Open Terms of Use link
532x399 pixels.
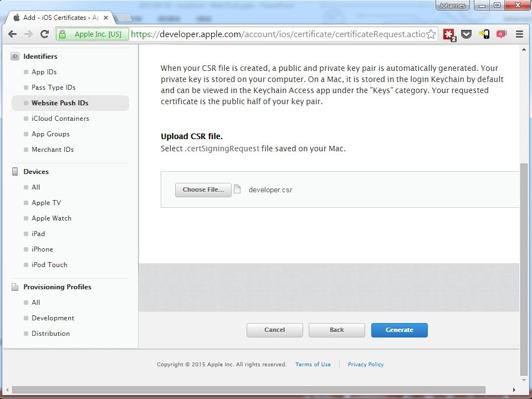point(313,365)
